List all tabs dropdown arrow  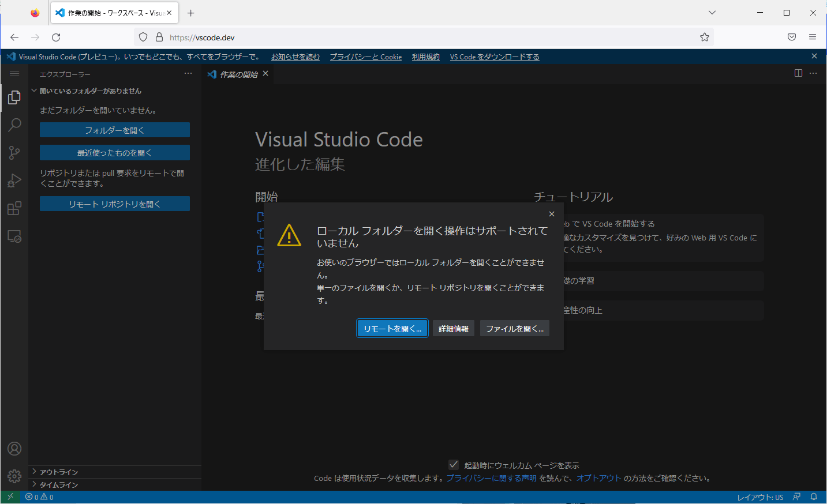point(712,13)
